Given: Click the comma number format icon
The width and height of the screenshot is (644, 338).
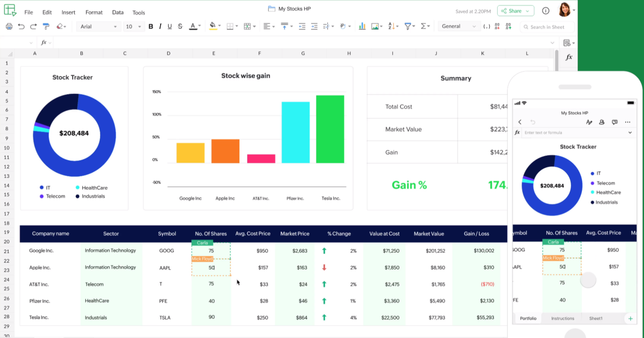Looking at the screenshot, I should pos(486,26).
